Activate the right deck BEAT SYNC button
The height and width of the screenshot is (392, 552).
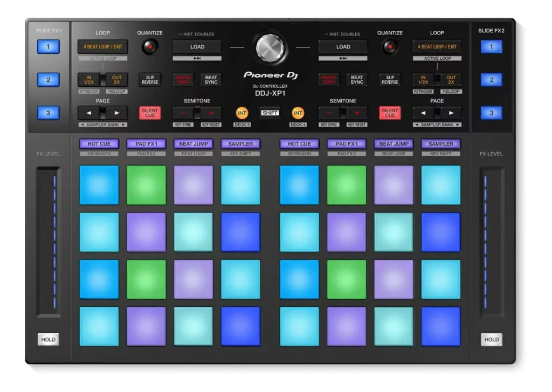click(357, 80)
